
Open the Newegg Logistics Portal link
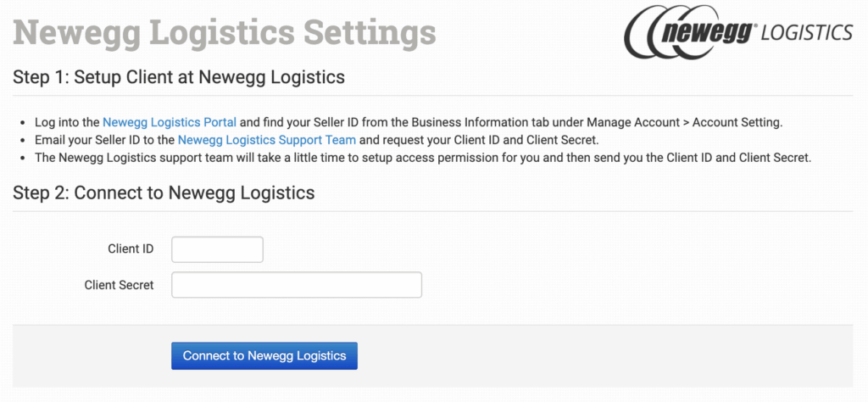click(x=169, y=122)
